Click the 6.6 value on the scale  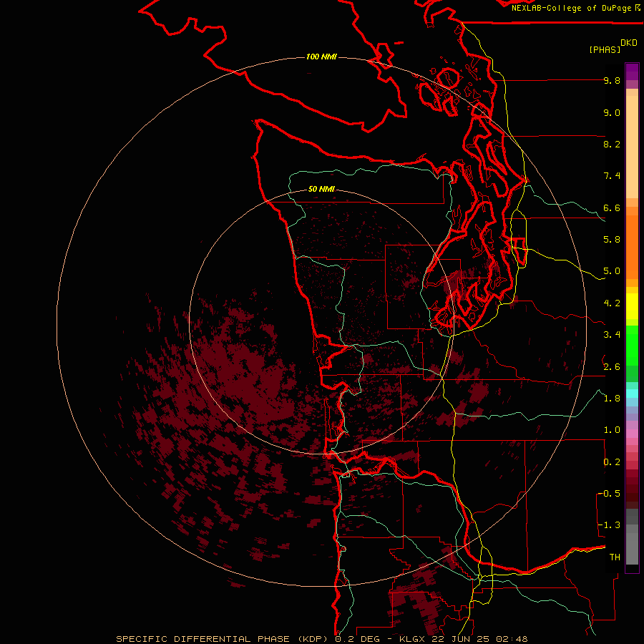[x=612, y=208]
